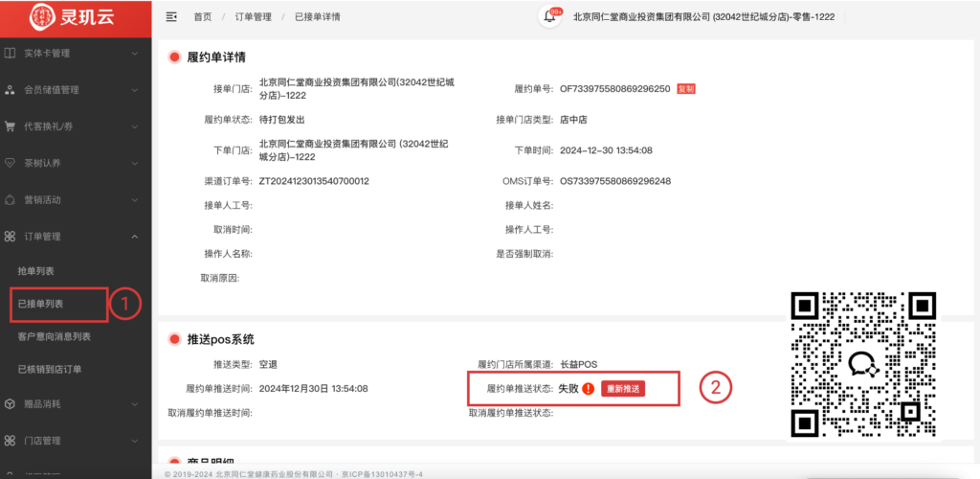The width and height of the screenshot is (980, 479).
Task: Click the 京ICP备13010437号-4 footer link
Action: [384, 474]
